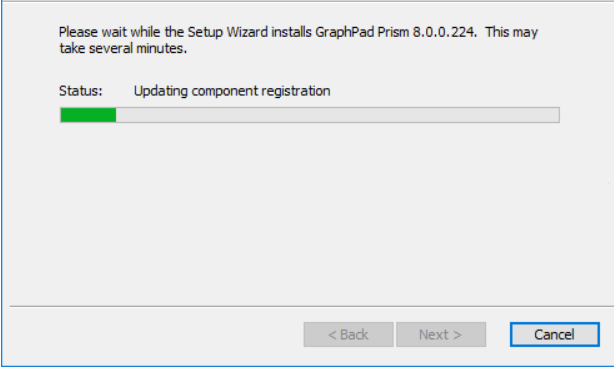This screenshot has width=614, height=368.
Task: Click the "8.0.0.224" version number
Action: click(444, 32)
